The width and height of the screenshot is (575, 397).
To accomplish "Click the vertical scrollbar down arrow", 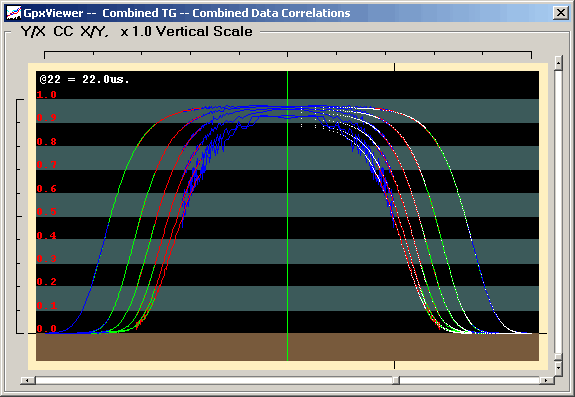I will tap(558, 367).
